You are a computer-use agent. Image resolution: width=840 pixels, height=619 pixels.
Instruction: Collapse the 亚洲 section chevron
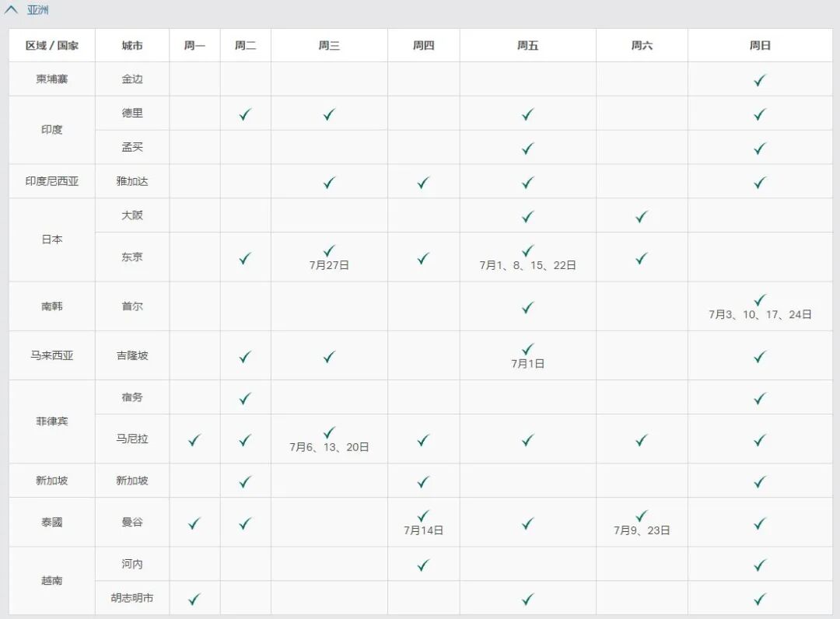[11, 10]
